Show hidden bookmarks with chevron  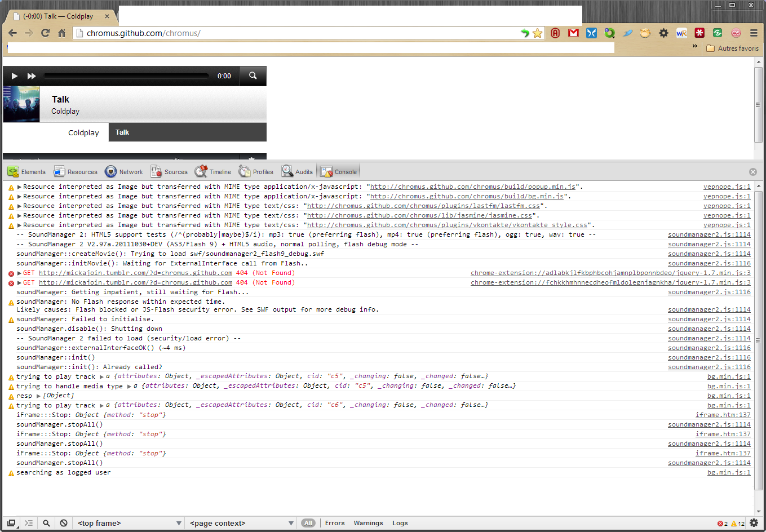tap(695, 46)
